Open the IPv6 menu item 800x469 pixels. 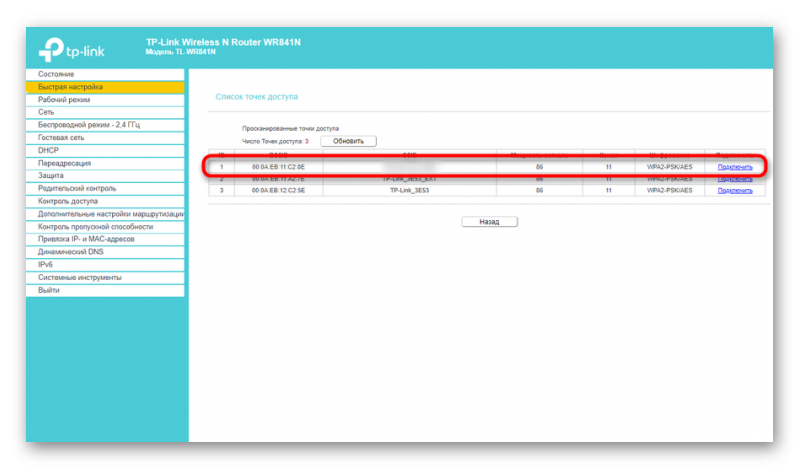pyautogui.click(x=105, y=265)
